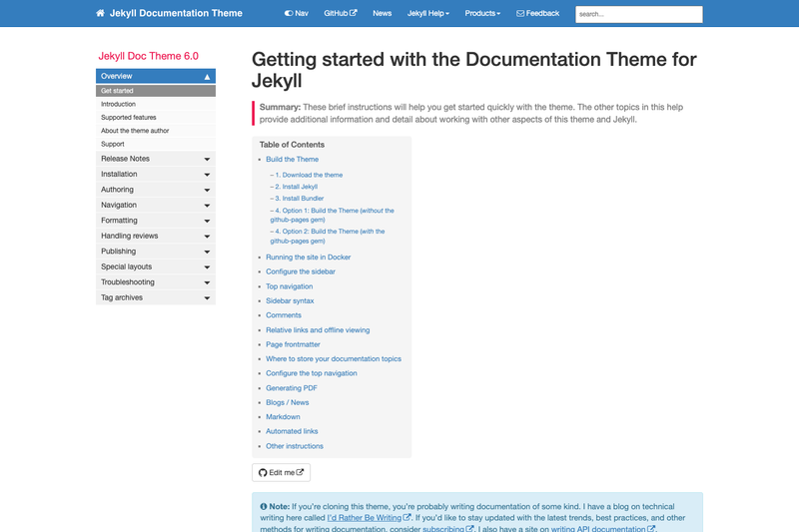Expand the Handling reviews section

click(x=156, y=236)
